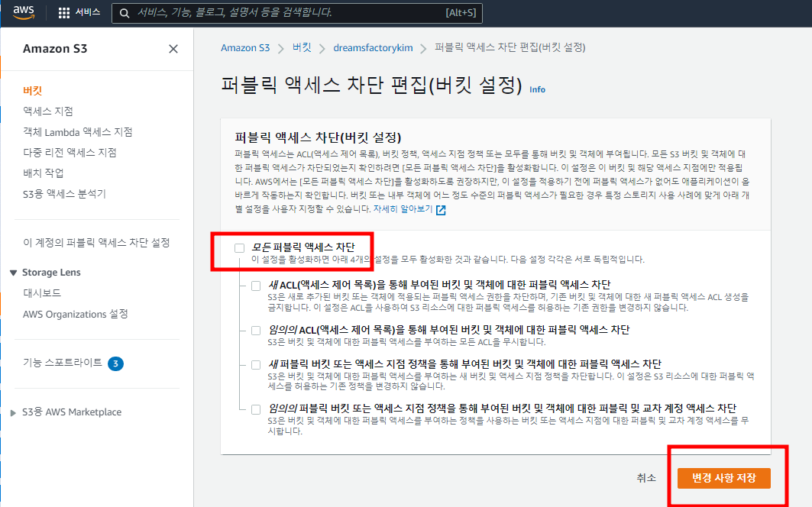812x507 pixels.
Task: Check 임의의 ACL 퍼블릭 액세스 차단 option
Action: (256, 331)
